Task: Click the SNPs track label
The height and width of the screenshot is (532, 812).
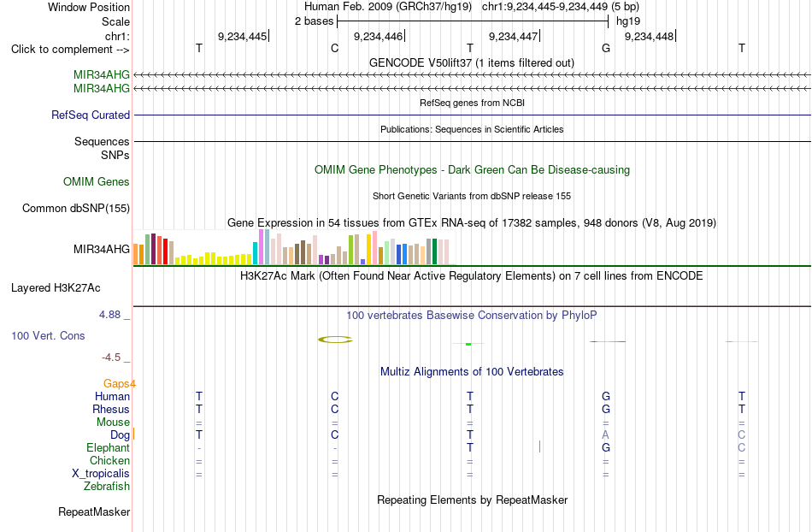Action: [x=115, y=155]
